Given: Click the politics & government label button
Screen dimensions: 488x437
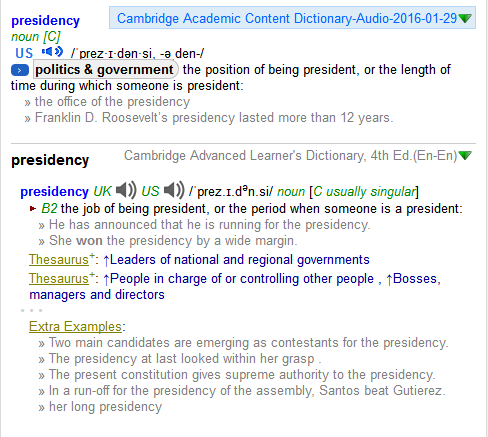Looking at the screenshot, I should [x=105, y=70].
